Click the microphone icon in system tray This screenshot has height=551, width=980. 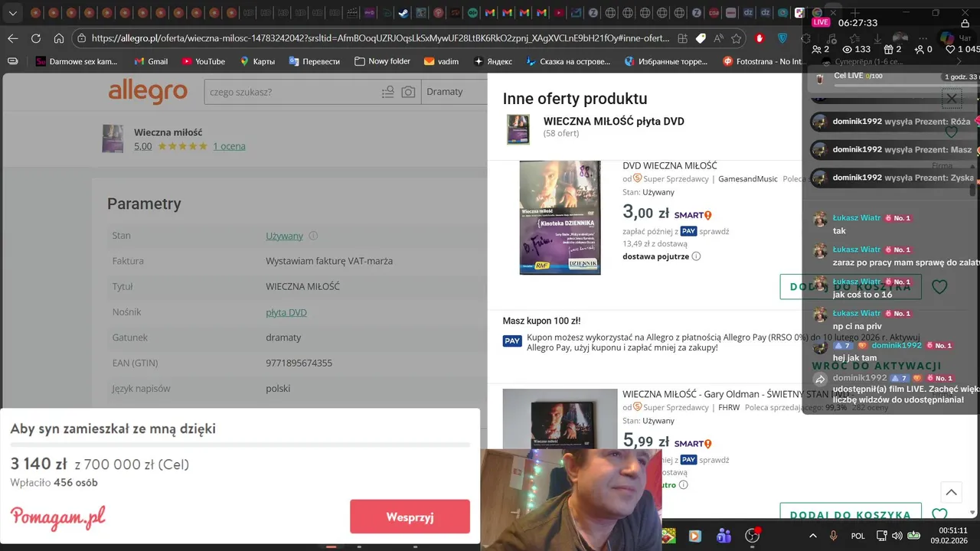click(833, 536)
